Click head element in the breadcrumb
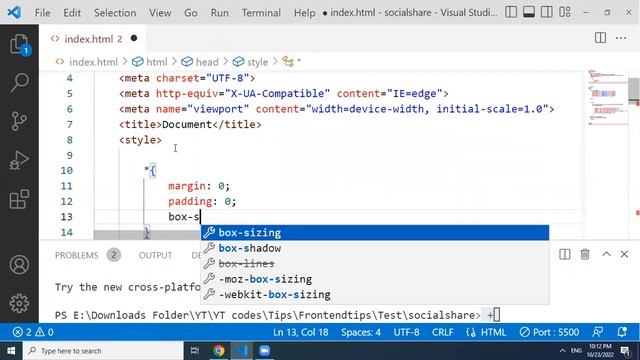The height and width of the screenshot is (360, 640). [200, 62]
